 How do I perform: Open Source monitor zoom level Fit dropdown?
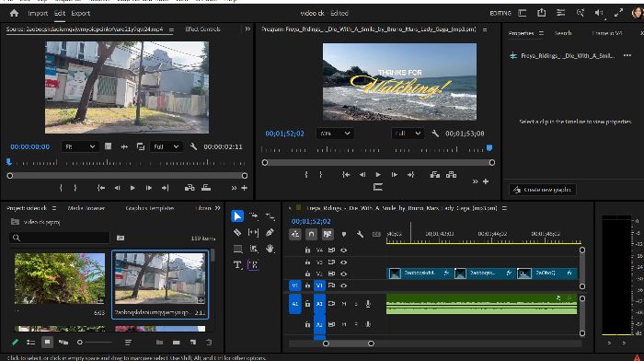point(80,146)
